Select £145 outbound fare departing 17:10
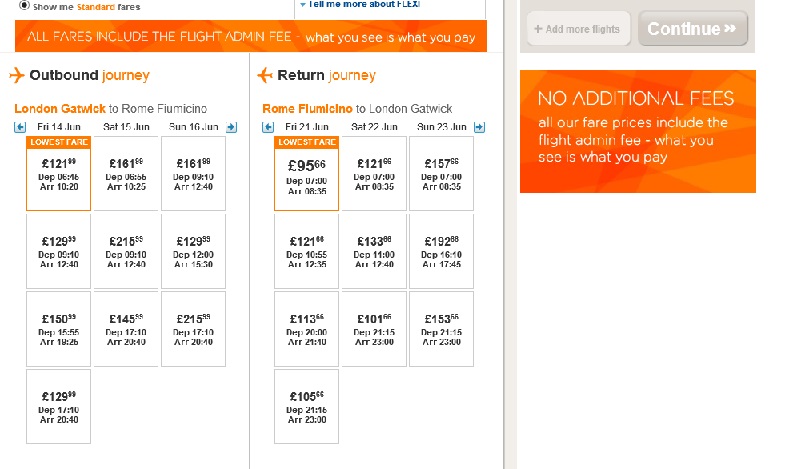 [126, 328]
